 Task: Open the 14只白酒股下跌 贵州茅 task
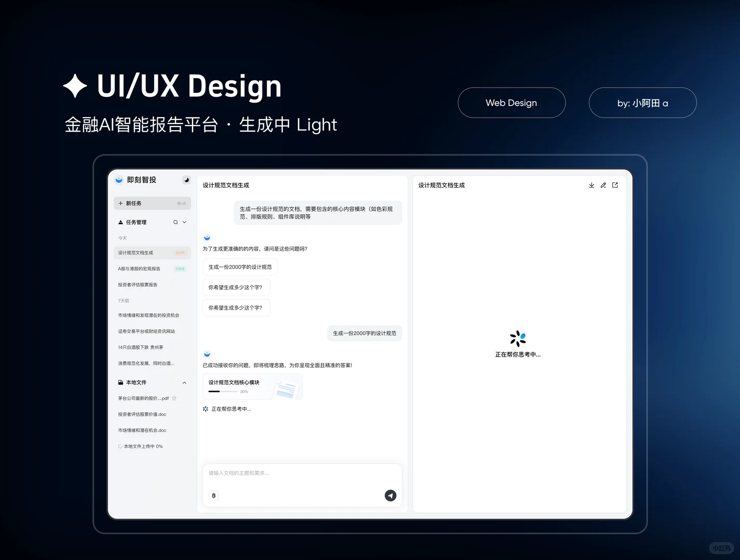pyautogui.click(x=141, y=347)
